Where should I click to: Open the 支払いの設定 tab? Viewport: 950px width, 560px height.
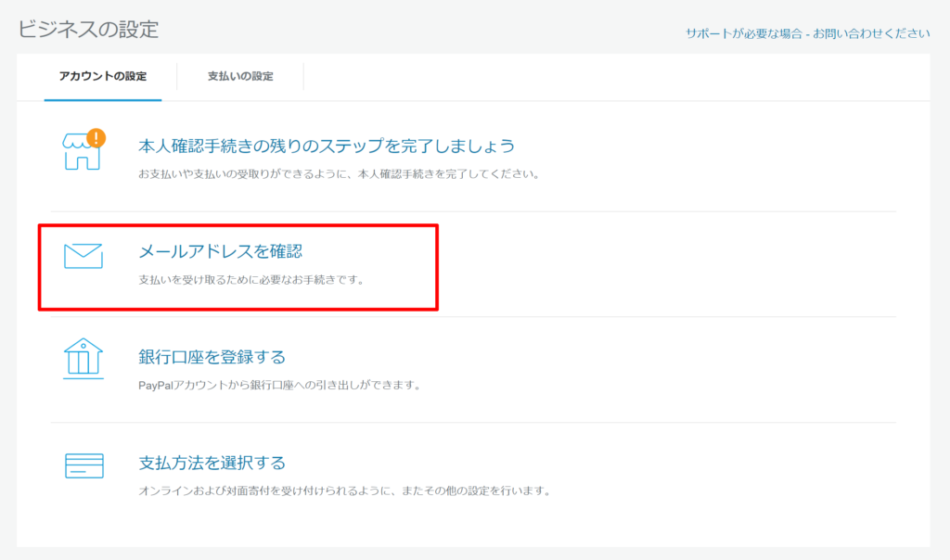coord(240,76)
